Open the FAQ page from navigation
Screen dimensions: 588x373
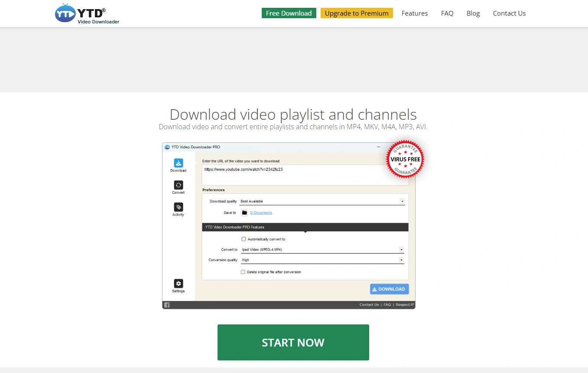(x=447, y=13)
